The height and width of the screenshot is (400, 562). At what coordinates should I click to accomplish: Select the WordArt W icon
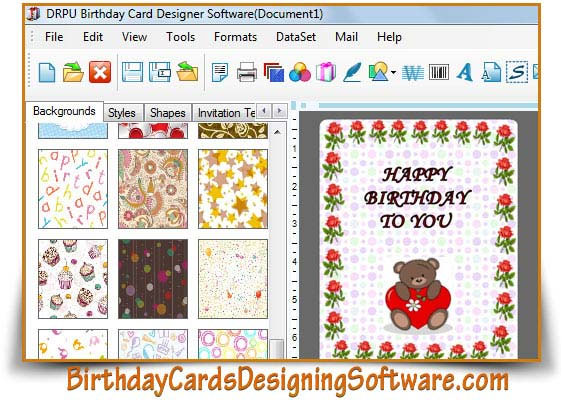click(413, 73)
